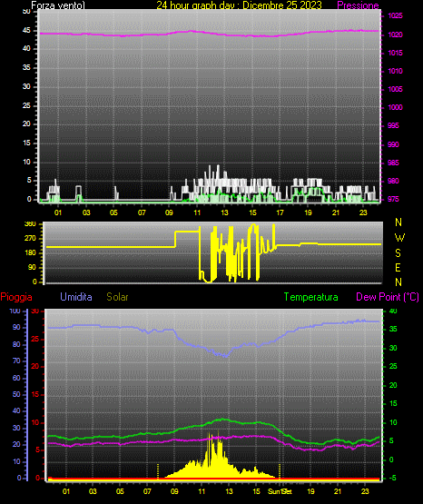This screenshot has width=423, height=504.
Task: Click the W compass direction label
Action: (x=399, y=238)
